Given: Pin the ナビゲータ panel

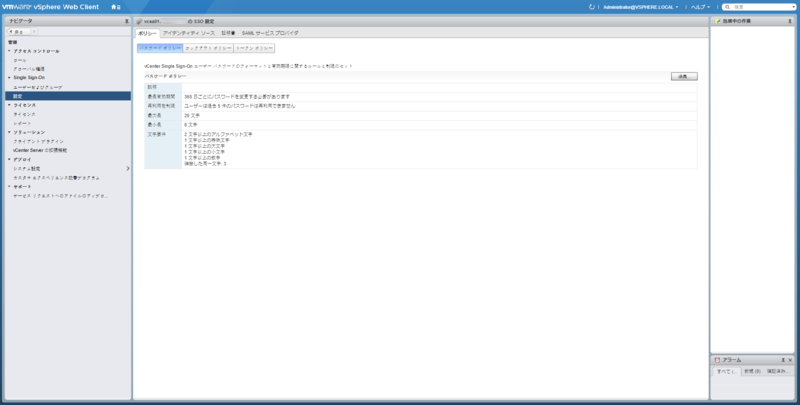Looking at the screenshot, I should [x=127, y=21].
